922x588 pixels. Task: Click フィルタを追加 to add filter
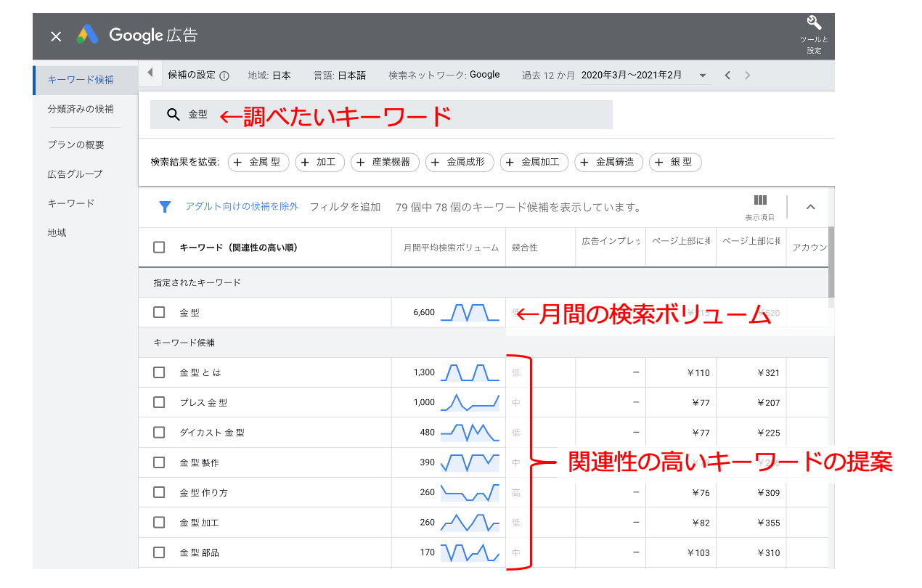pos(345,207)
